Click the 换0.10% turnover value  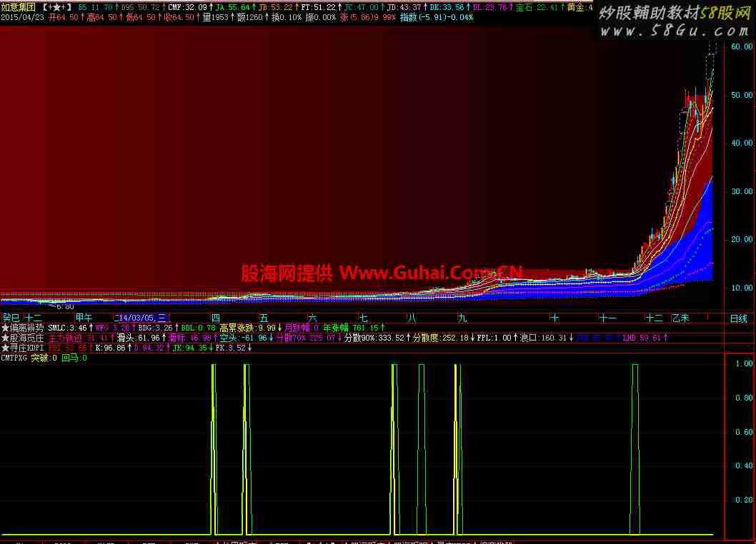[x=287, y=17]
